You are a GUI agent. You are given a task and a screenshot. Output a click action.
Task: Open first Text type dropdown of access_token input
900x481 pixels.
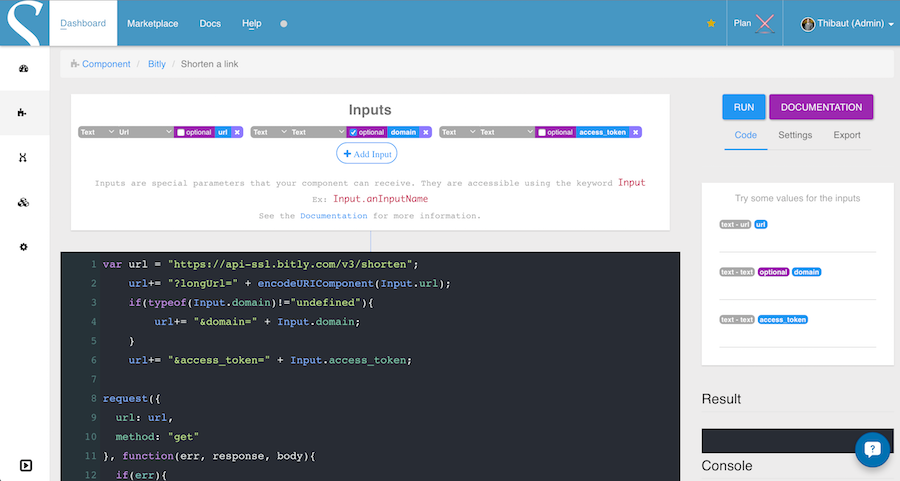459,132
